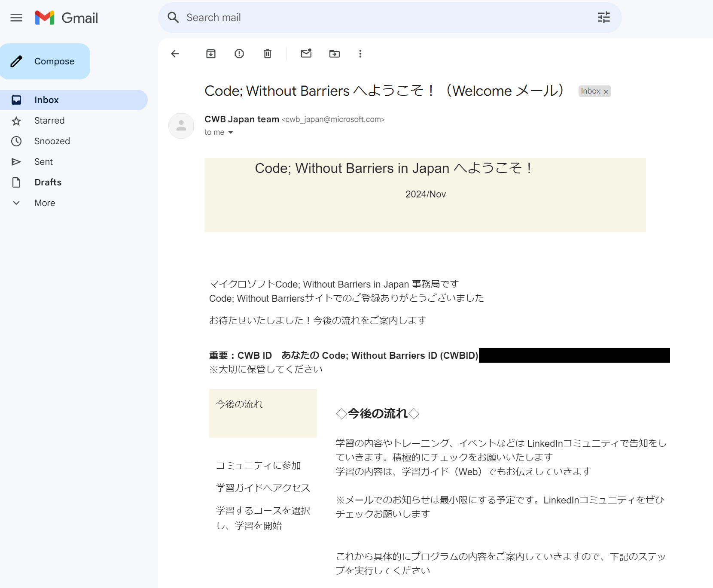Select Inbox in the sidebar
The height and width of the screenshot is (588, 713).
tap(46, 100)
